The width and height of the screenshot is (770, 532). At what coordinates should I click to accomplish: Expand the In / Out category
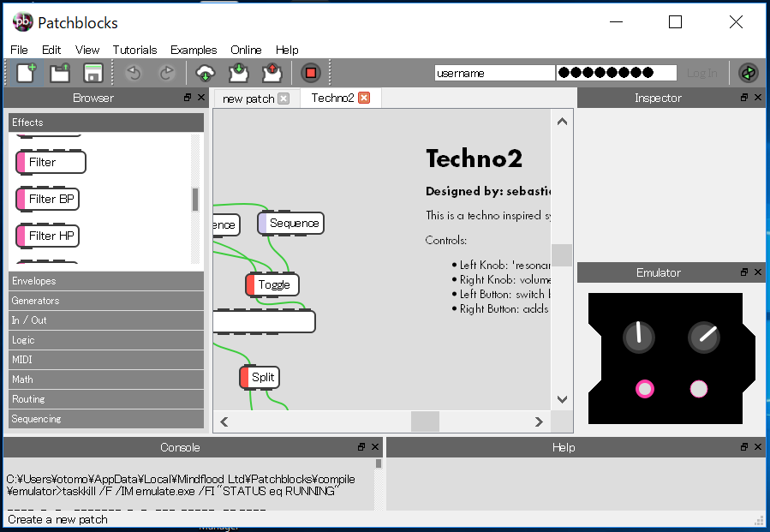[106, 320]
